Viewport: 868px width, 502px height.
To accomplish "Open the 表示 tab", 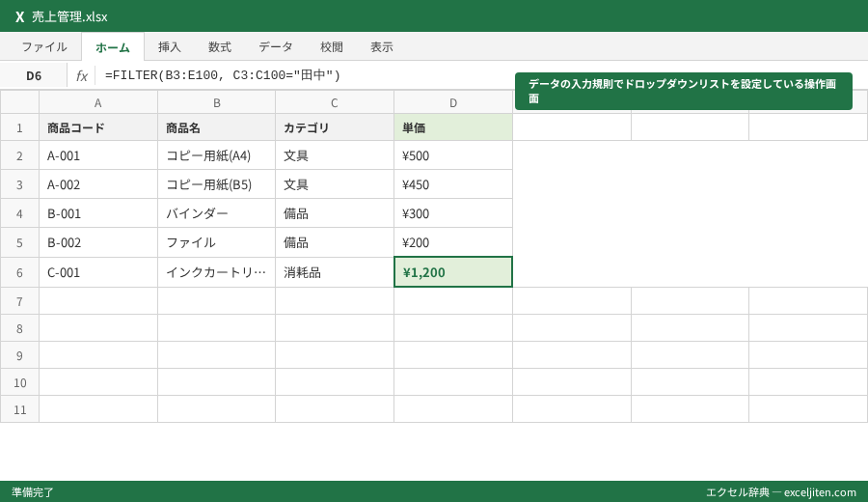I will point(382,47).
